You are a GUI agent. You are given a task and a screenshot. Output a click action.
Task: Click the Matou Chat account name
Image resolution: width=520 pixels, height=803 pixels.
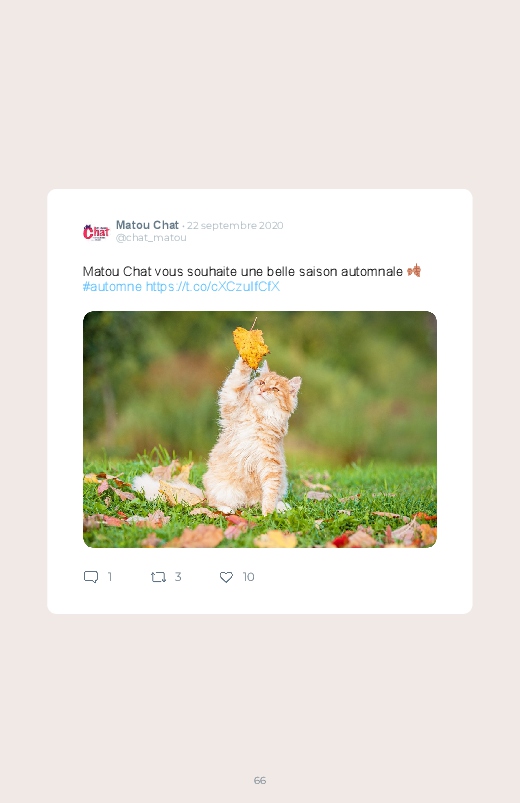point(147,225)
